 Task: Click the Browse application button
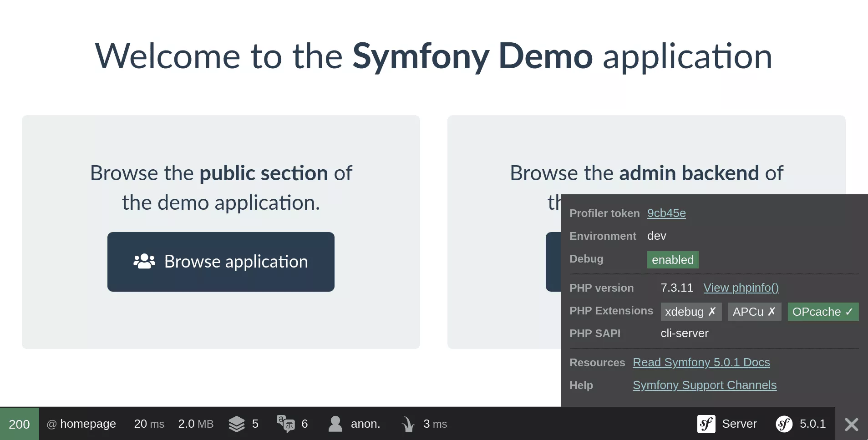(221, 262)
